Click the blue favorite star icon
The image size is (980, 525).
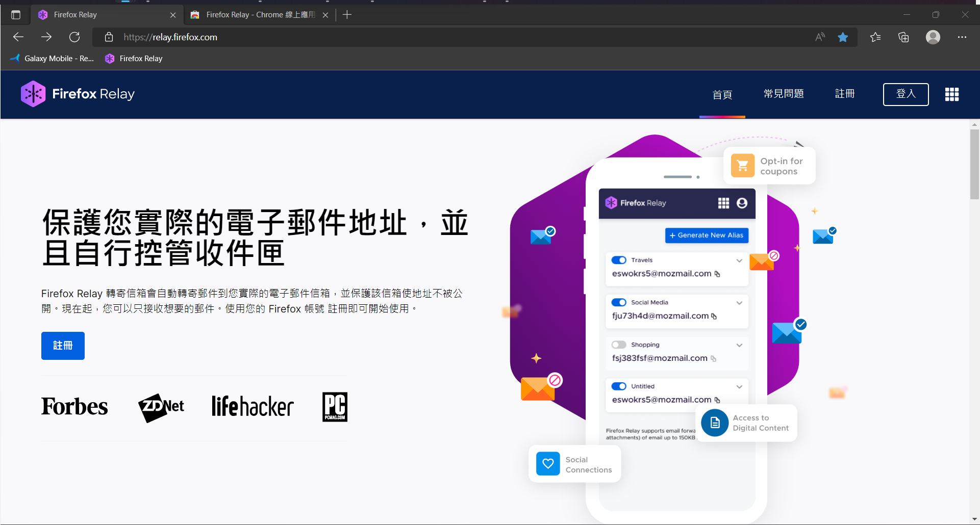(843, 37)
